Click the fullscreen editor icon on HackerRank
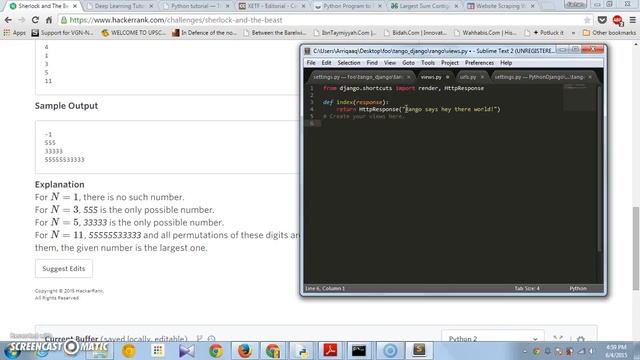 558,338
